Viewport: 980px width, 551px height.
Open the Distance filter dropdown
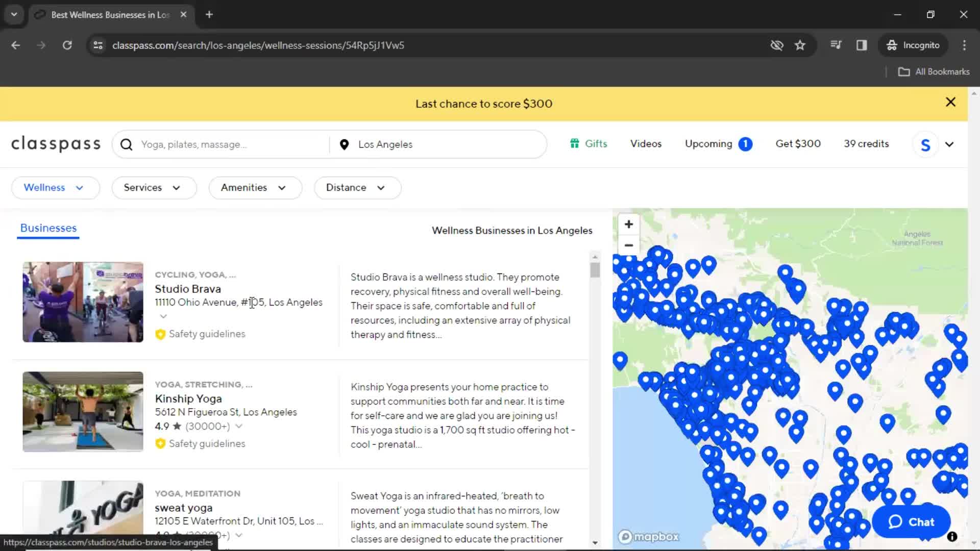[x=357, y=188]
